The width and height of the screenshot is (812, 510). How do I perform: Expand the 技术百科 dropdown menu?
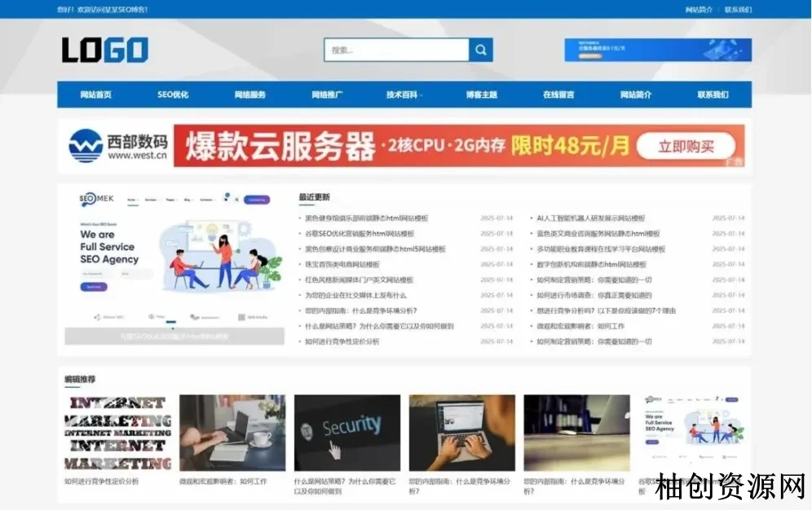(x=404, y=95)
